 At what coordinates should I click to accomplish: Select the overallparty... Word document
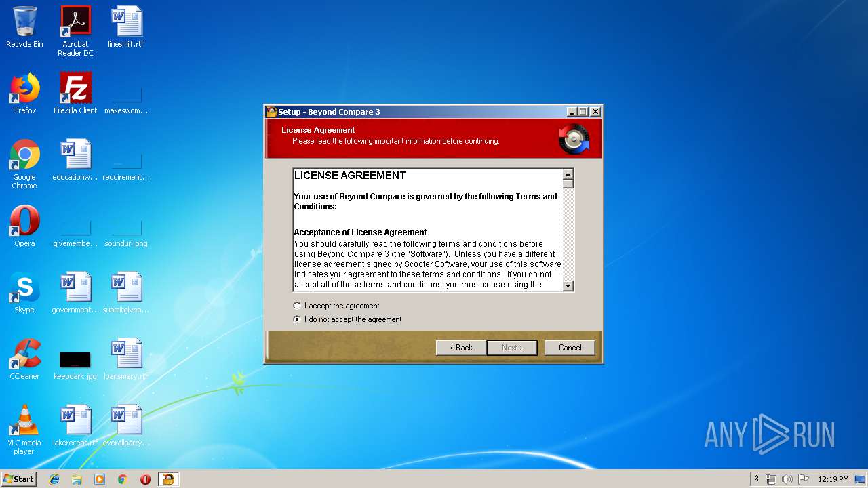(126, 426)
